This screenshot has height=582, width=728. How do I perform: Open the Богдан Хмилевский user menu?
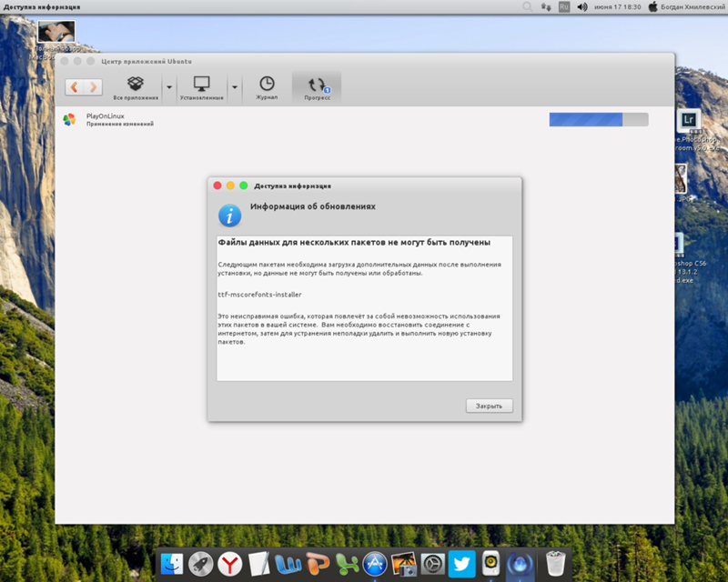pyautogui.click(x=687, y=6)
